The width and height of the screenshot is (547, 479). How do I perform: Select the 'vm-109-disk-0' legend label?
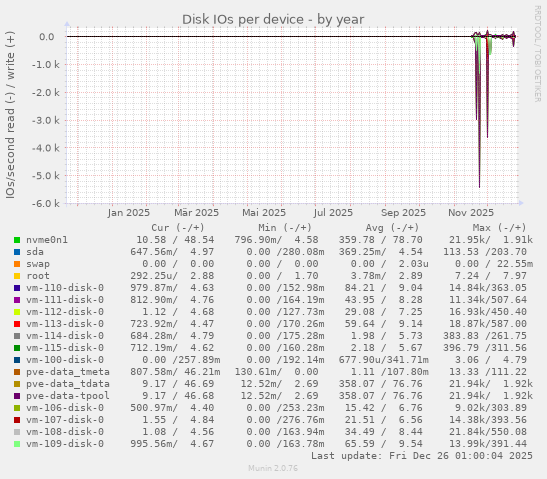(x=65, y=444)
